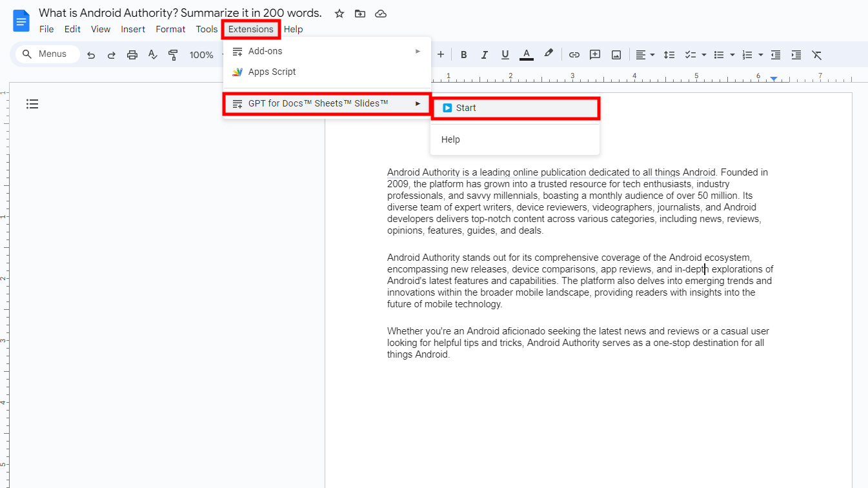
Task: Click the paragraph starting 'Android Authority stands out'
Action: tap(580, 281)
